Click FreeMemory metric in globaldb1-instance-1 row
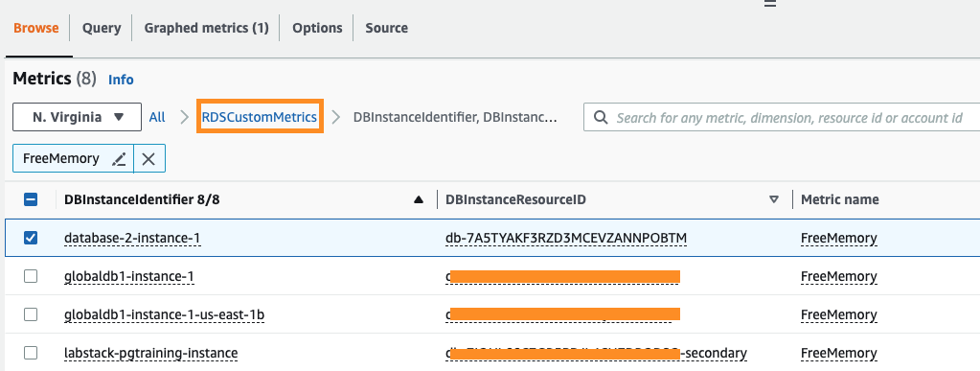Screen dimensions: 980x371 point(839,276)
